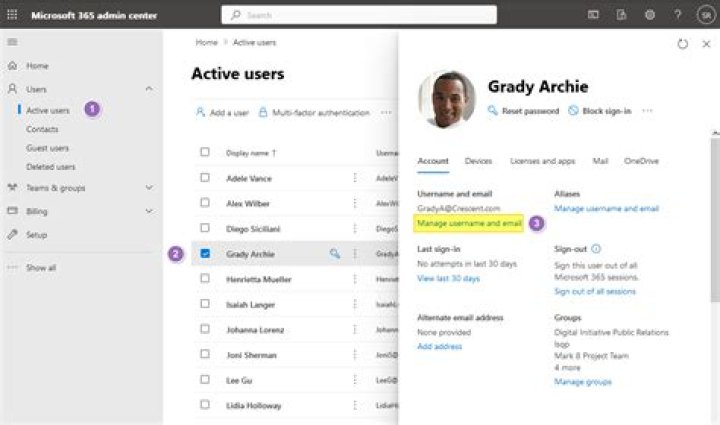Click the header Search box

359,15
